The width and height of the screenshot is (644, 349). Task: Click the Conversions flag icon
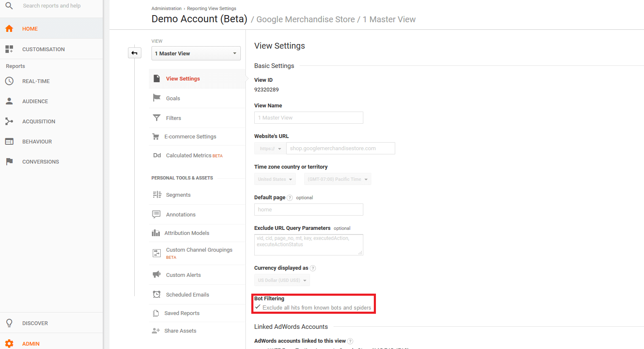click(x=9, y=161)
